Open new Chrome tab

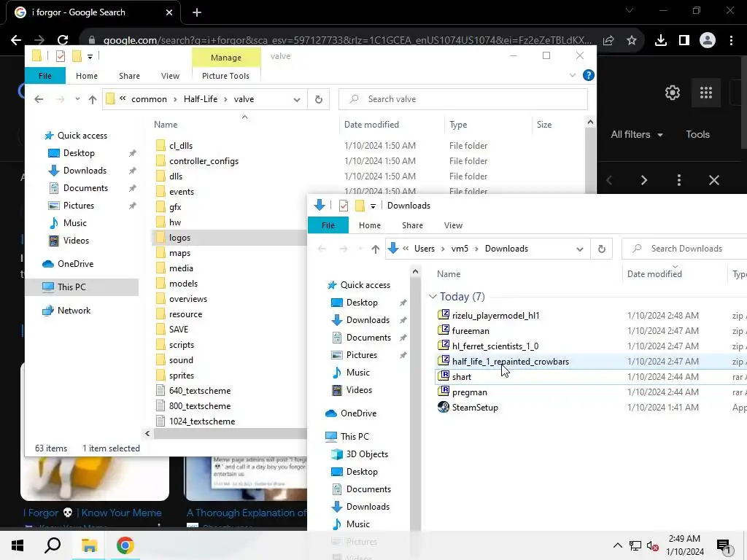click(197, 12)
